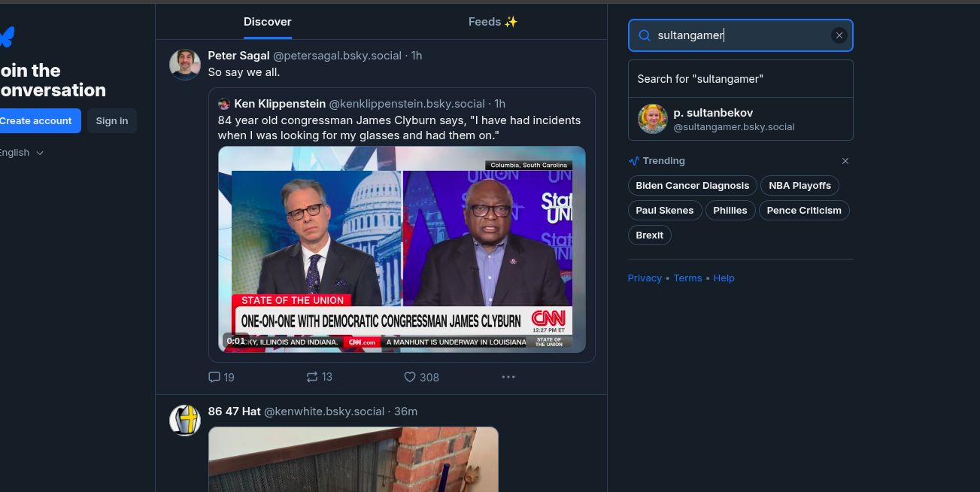
Task: Open the Privacy link
Action: coord(645,278)
